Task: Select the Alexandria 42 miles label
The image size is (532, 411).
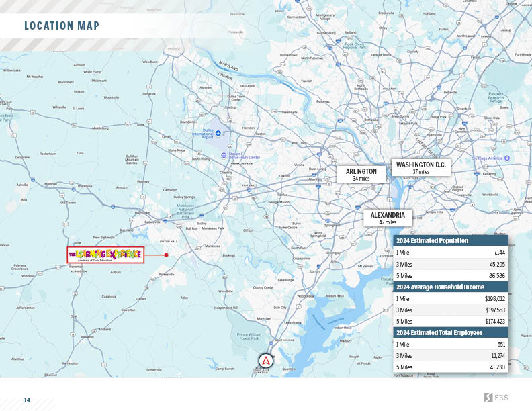Action: [x=388, y=218]
